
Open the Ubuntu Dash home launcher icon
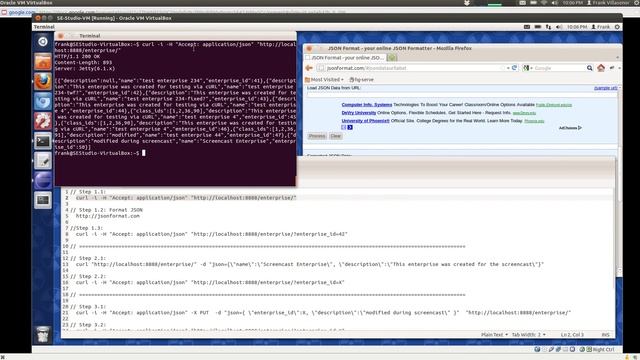click(43, 42)
